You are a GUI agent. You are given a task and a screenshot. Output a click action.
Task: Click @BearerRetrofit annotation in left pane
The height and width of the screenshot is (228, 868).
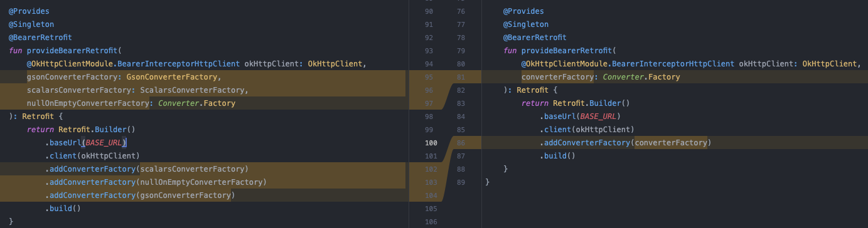tap(40, 38)
